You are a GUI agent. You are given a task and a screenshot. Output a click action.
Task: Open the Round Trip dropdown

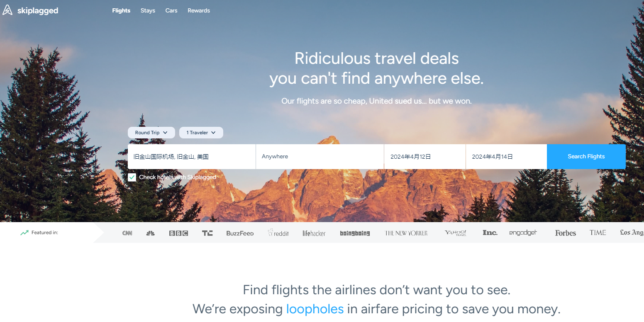151,133
